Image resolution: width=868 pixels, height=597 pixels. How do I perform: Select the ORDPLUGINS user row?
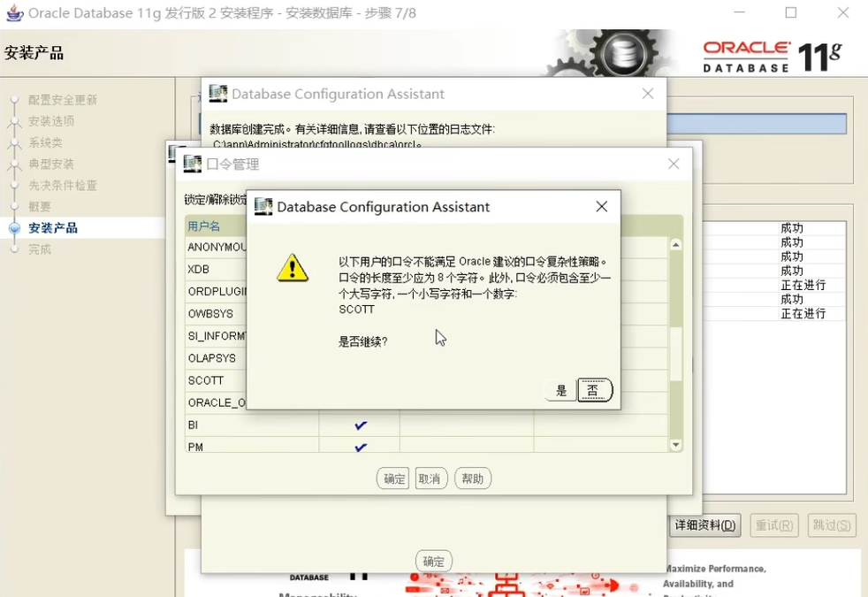click(x=217, y=291)
